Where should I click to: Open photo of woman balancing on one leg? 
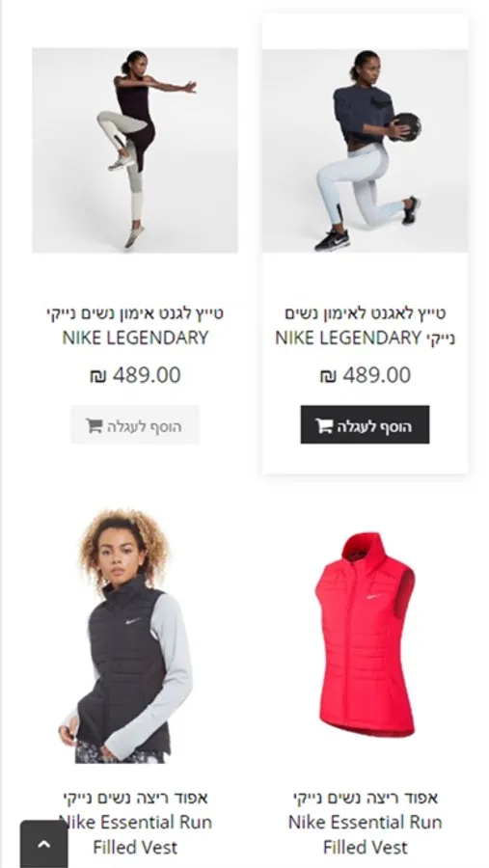click(x=135, y=150)
